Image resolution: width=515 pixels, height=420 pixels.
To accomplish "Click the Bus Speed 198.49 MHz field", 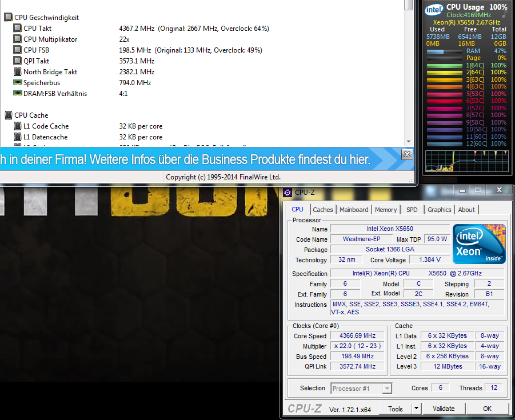I will pyautogui.click(x=357, y=356).
